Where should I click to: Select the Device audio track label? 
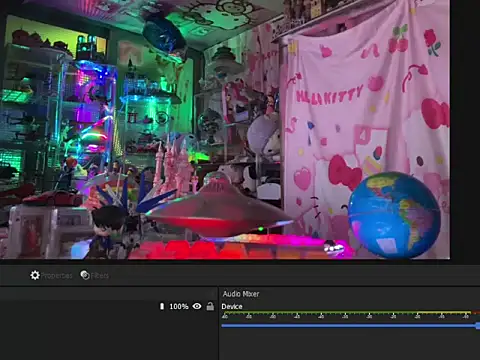(232, 306)
